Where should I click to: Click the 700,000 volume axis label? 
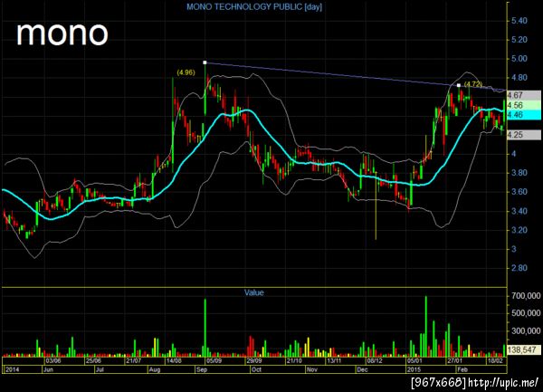point(526,296)
